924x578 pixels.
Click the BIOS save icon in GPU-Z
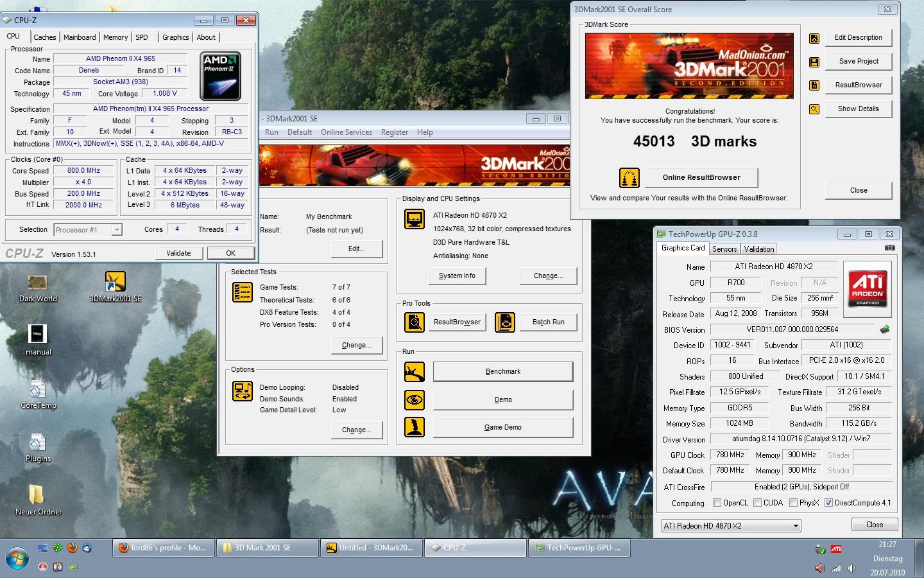[885, 329]
